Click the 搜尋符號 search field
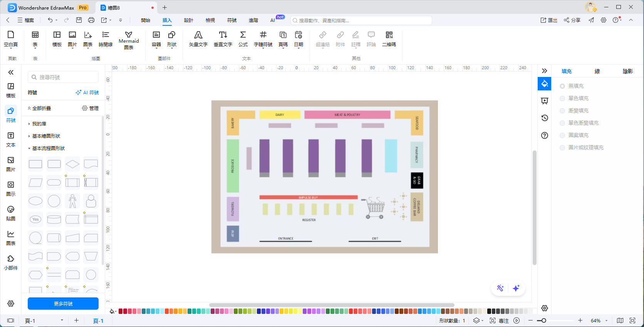The height and width of the screenshot is (327, 644). [64, 77]
